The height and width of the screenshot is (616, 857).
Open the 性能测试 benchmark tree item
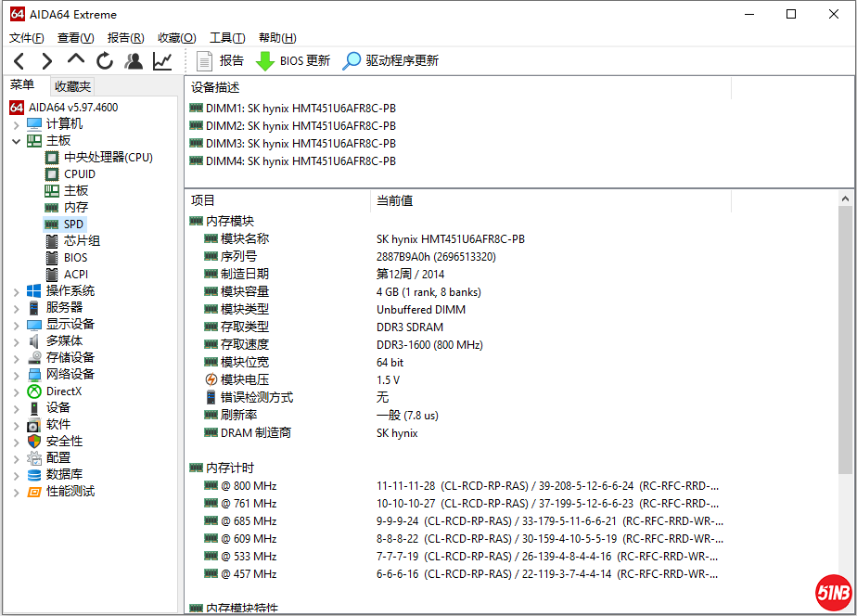click(x=70, y=492)
